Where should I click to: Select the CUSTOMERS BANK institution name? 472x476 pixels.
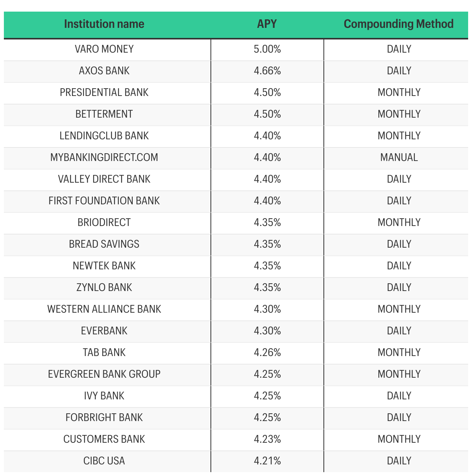pos(104,439)
